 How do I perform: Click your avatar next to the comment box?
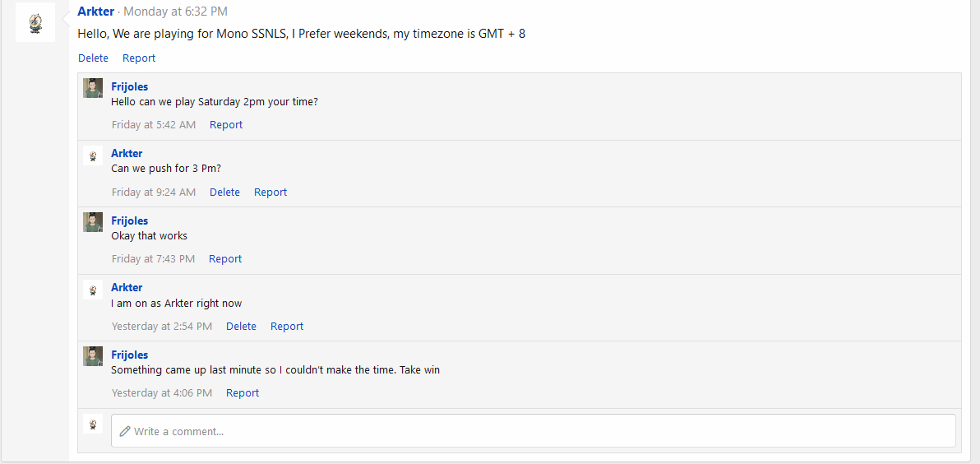pos(93,424)
